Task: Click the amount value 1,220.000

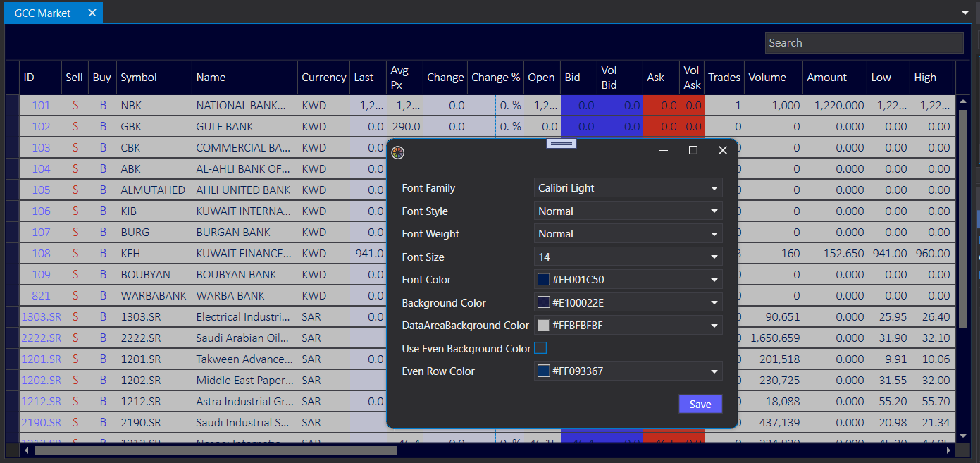Action: pos(839,106)
